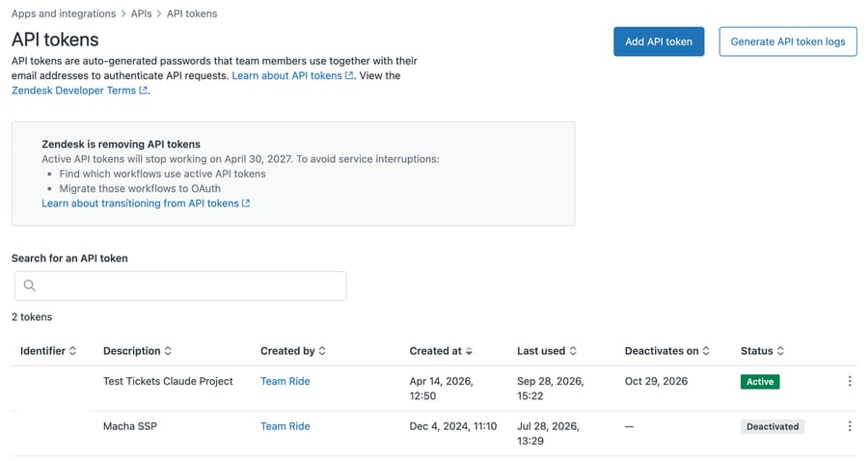Click the API token search field
This screenshot has height=461, width=868.
[x=180, y=285]
